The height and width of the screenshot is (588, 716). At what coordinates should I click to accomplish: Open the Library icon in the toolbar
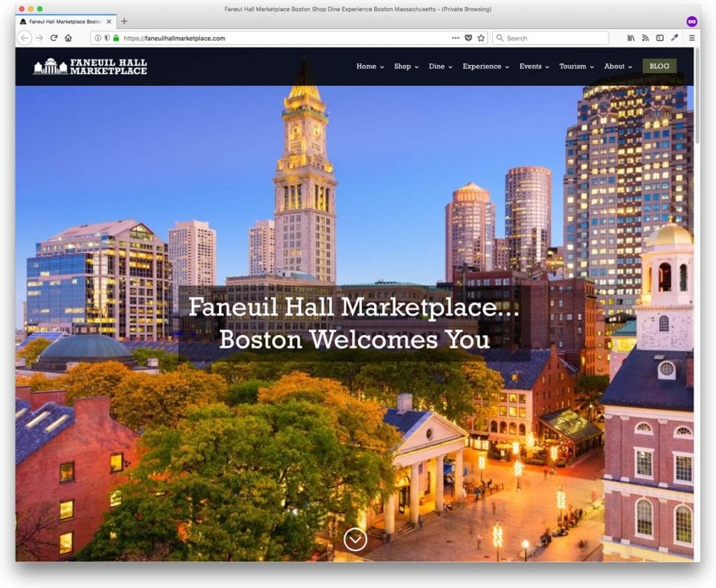point(631,38)
